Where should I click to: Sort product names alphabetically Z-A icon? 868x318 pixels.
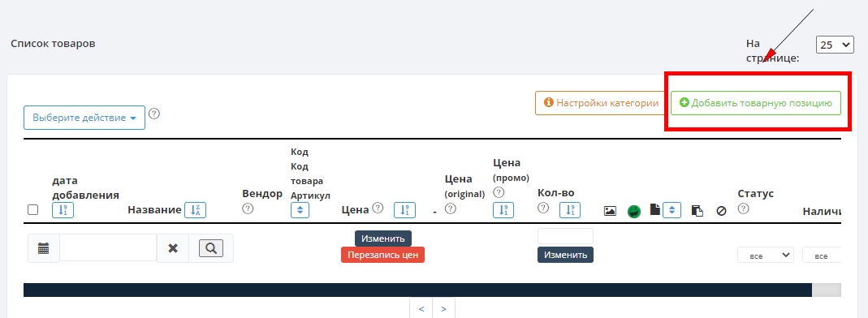click(195, 210)
